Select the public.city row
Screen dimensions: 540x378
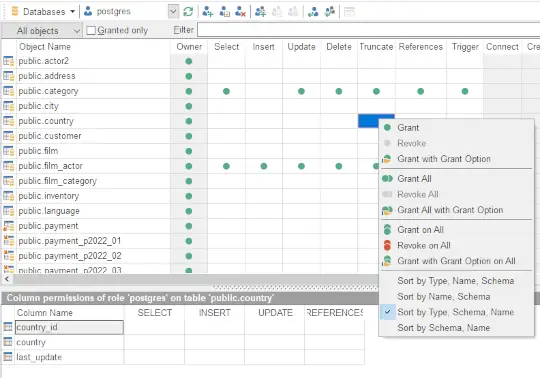click(39, 106)
